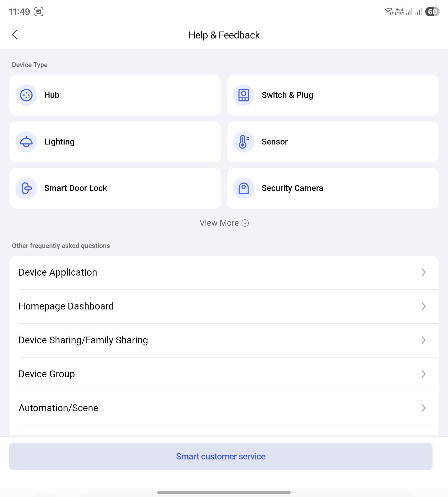Viewport: 448px width, 497px height.
Task: Select the Smart Door Lock icon
Action: pyautogui.click(x=26, y=188)
